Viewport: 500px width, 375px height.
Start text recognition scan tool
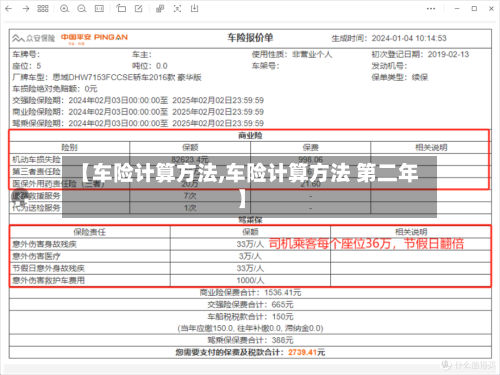point(177,9)
